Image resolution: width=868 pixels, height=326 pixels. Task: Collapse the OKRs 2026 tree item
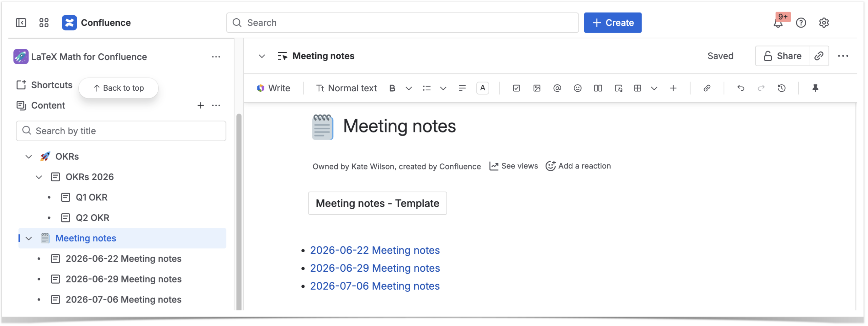pyautogui.click(x=39, y=177)
